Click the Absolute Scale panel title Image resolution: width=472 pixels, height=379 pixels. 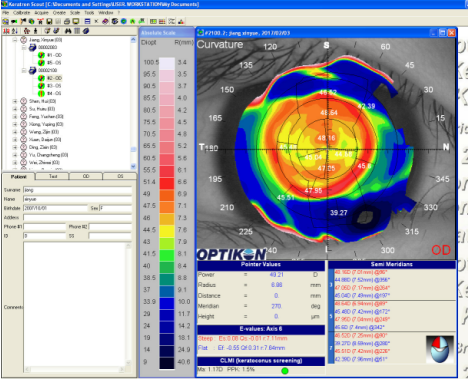click(158, 33)
